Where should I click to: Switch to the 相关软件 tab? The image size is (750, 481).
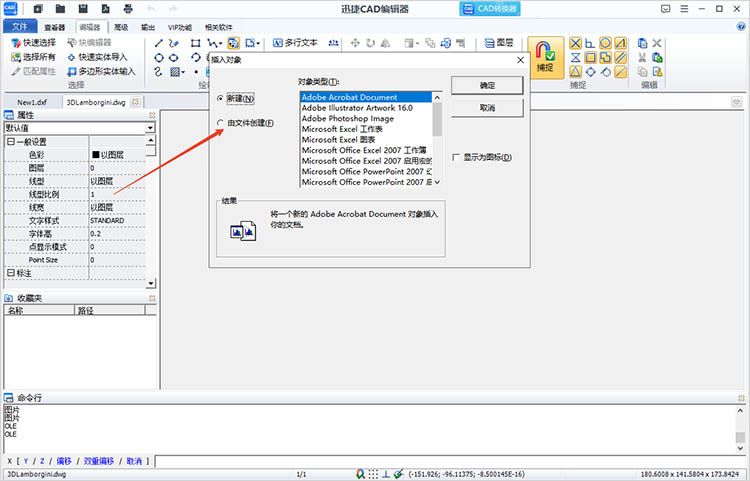point(219,27)
